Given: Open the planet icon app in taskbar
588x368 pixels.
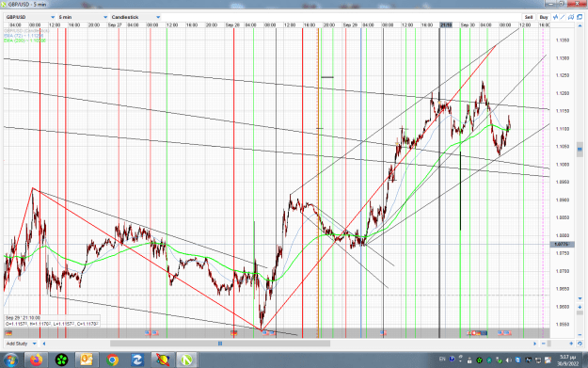Looking at the screenshot, I should (163, 360).
